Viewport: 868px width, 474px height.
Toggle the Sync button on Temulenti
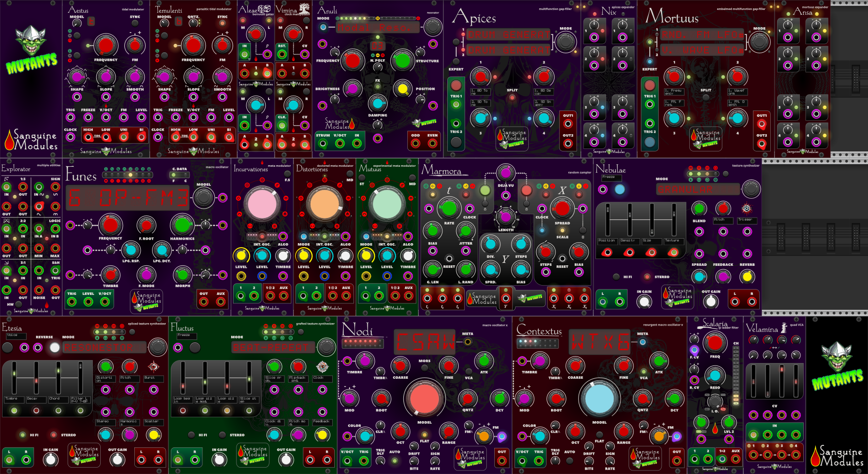point(223,23)
